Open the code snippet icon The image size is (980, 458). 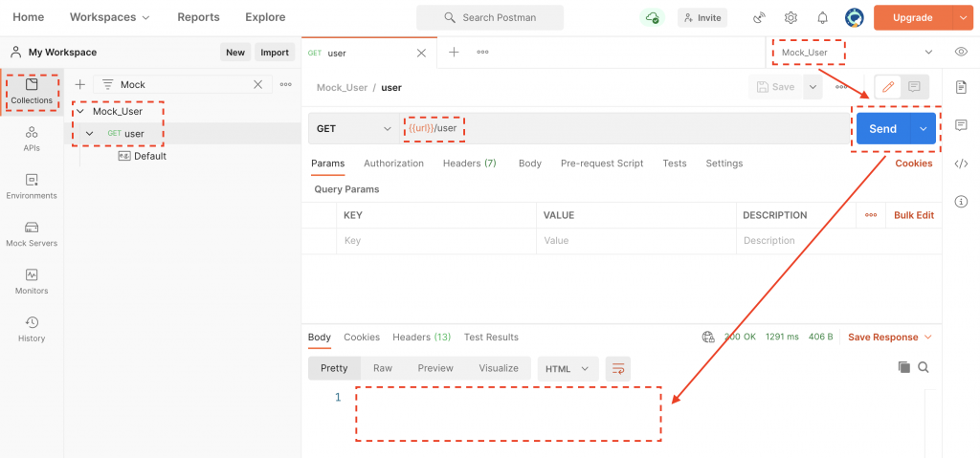point(961,164)
